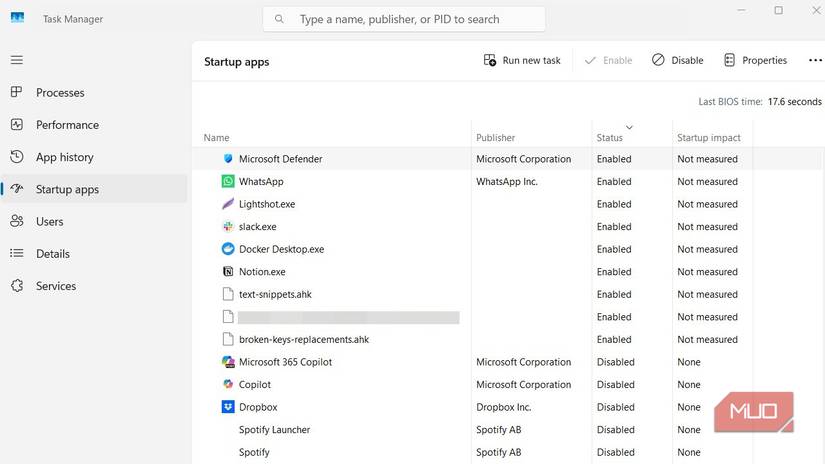
Task: Click the Lightshot feather icon
Action: tap(228, 204)
